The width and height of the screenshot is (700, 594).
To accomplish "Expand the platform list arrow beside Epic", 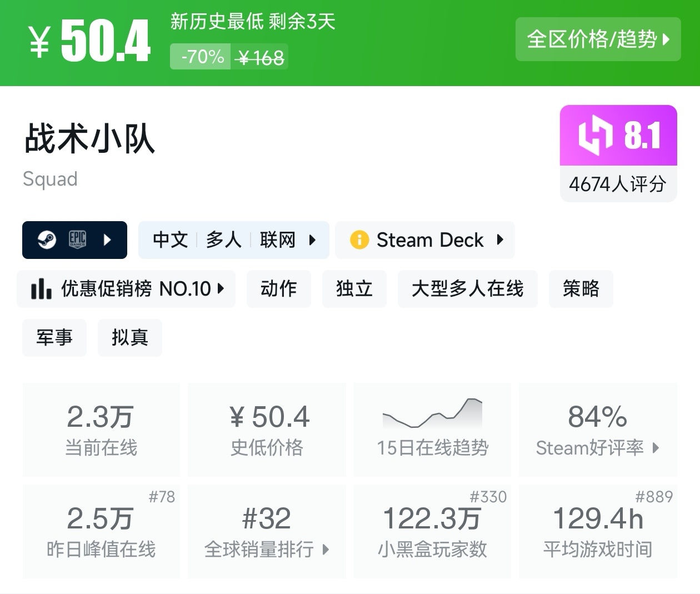I will (108, 240).
